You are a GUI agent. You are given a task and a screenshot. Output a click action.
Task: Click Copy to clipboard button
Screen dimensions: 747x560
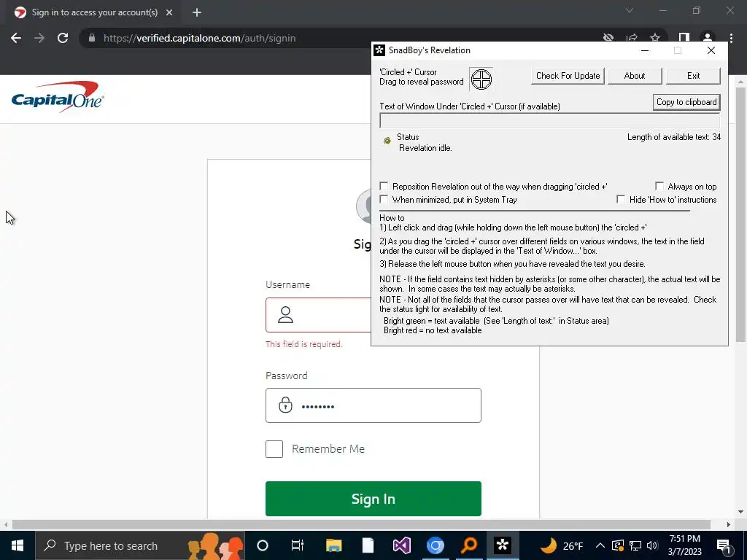coord(686,102)
